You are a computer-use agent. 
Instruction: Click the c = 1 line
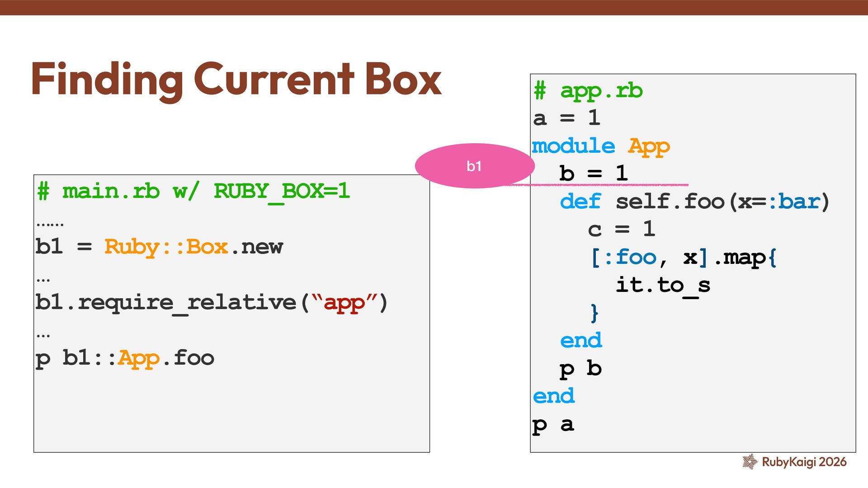621,229
